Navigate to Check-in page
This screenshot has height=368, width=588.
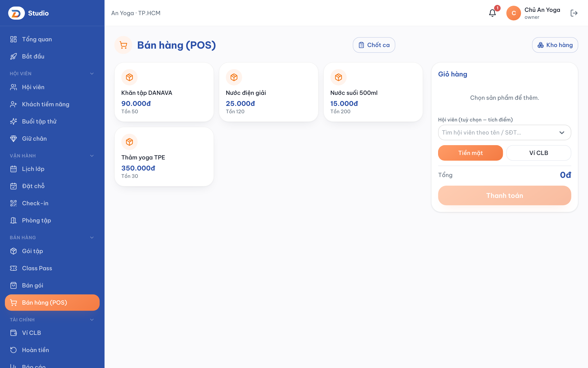pos(52,203)
